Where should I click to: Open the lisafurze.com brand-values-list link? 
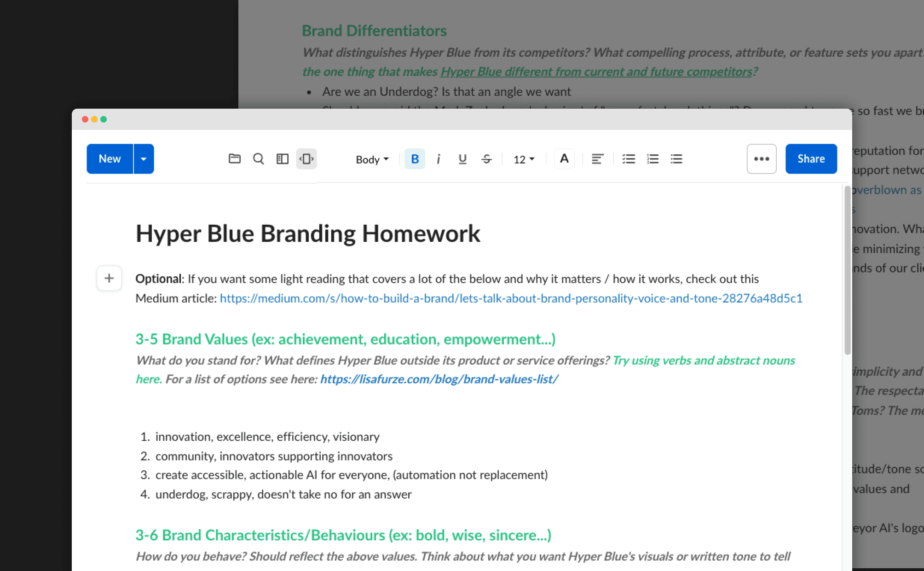click(x=439, y=379)
